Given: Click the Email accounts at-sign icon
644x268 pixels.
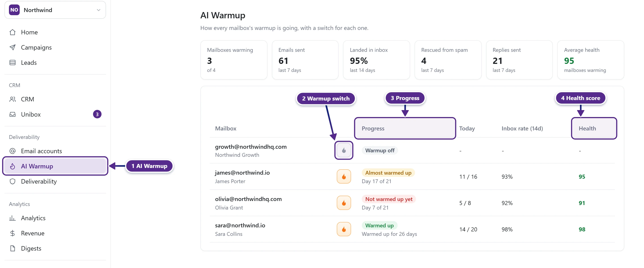Looking at the screenshot, I should pyautogui.click(x=13, y=151).
